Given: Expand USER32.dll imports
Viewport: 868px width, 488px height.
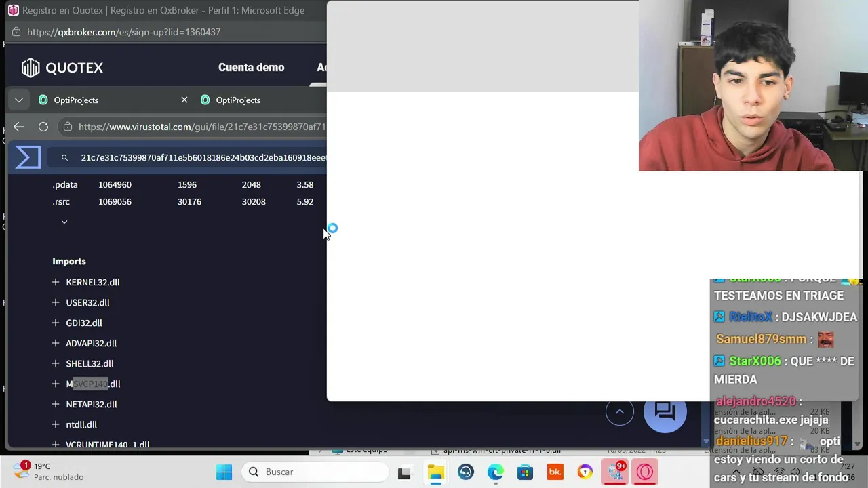Looking at the screenshot, I should coord(56,302).
